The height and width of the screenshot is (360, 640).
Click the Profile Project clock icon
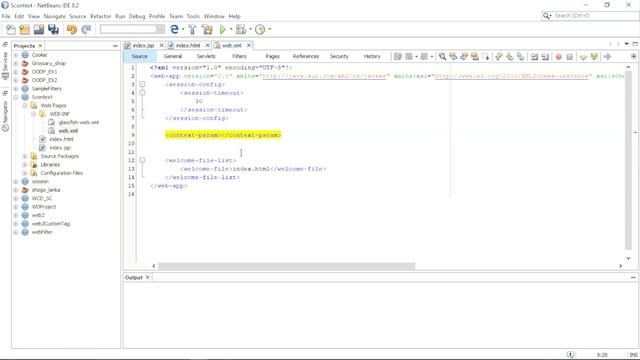(260, 29)
